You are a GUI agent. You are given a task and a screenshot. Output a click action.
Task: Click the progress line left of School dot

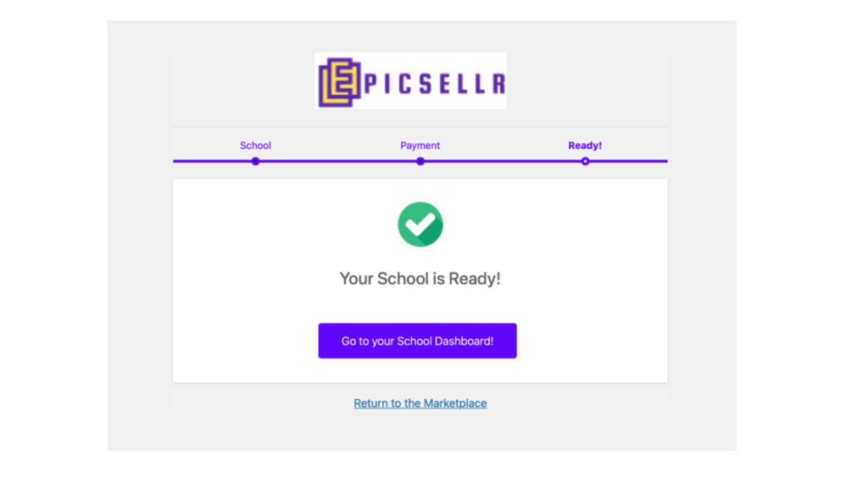pos(212,162)
